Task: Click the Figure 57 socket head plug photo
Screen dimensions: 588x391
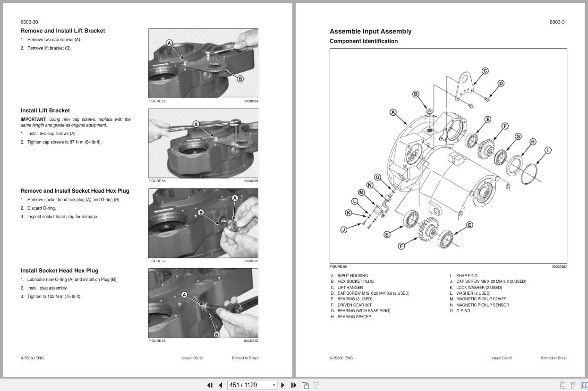Action: click(203, 222)
